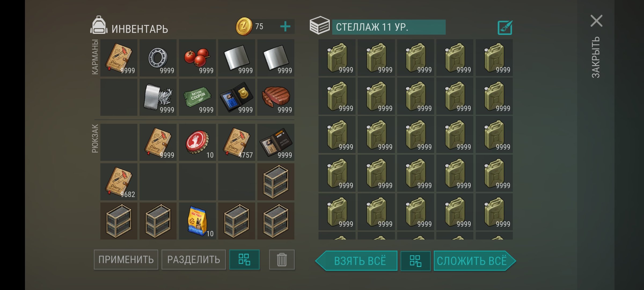Viewport: 644px width, 290px height.
Task: Select the red bottle cap item
Action: coord(197,142)
